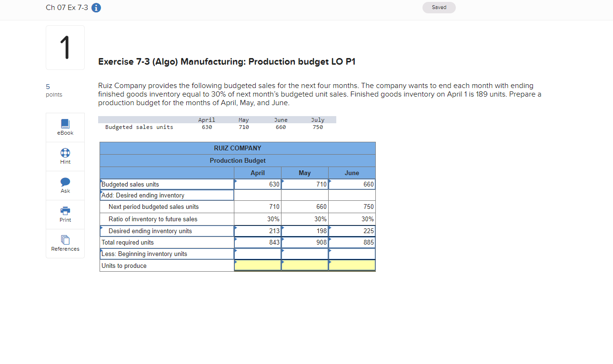Select the question number 1 panel
The height and width of the screenshot is (364, 613).
65,47
